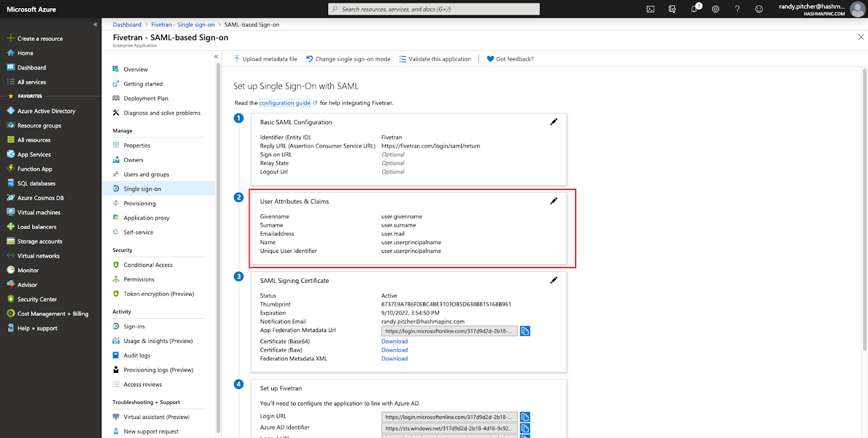Open the user account avatar

coord(858,9)
